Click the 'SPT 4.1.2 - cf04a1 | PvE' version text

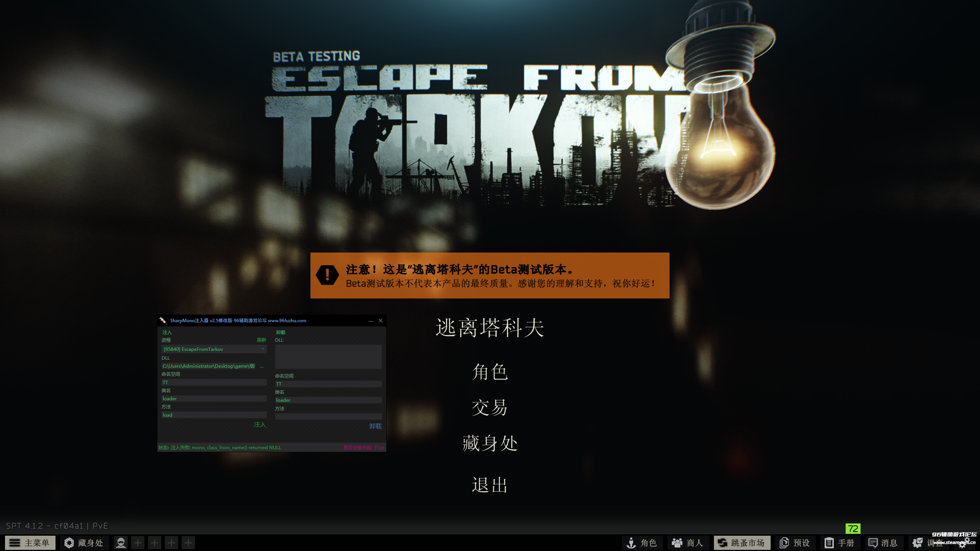click(x=57, y=526)
